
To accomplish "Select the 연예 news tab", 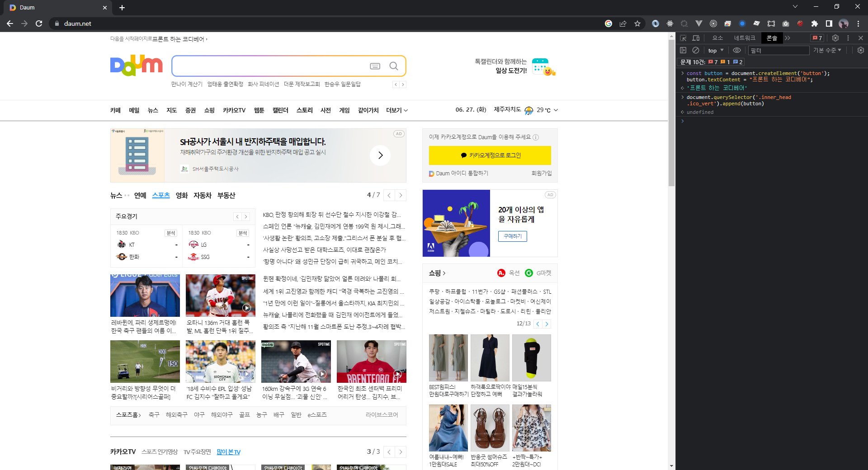I will coord(140,195).
